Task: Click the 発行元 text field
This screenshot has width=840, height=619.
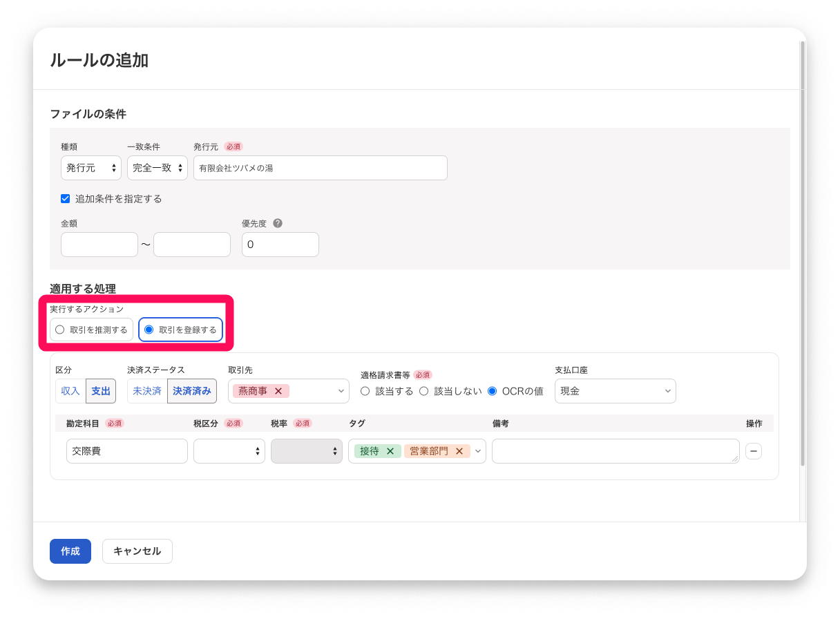Action: click(x=321, y=168)
